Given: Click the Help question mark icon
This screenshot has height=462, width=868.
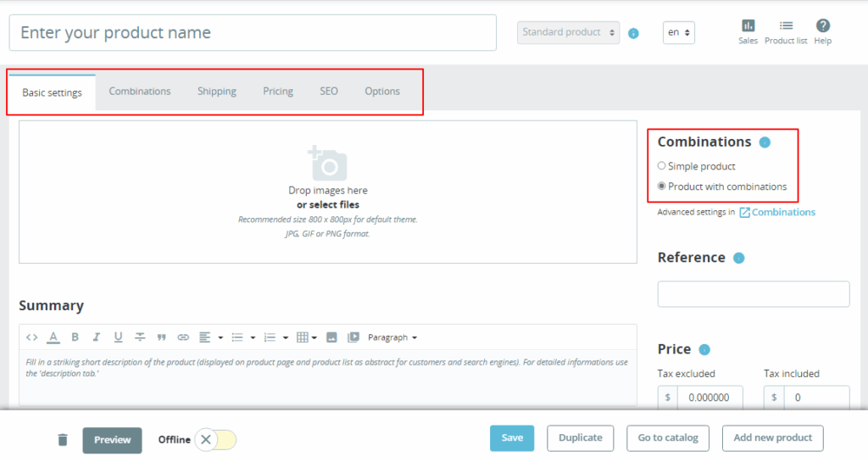Looking at the screenshot, I should (822, 27).
